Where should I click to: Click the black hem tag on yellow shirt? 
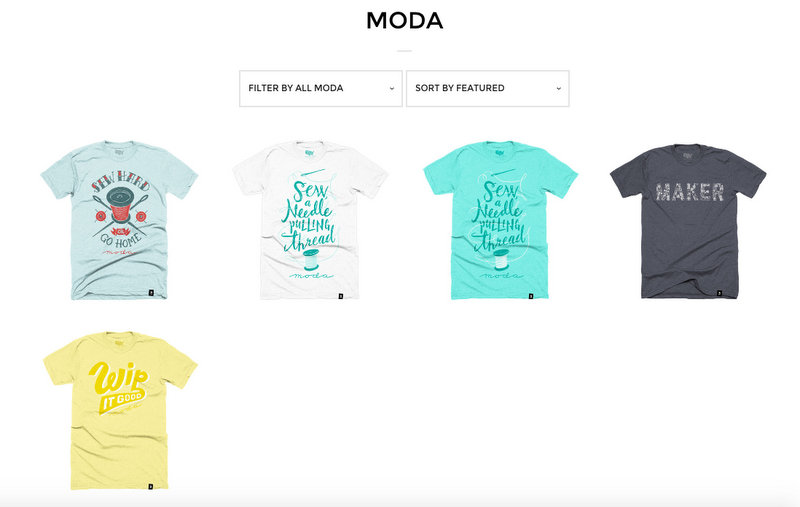[151, 487]
